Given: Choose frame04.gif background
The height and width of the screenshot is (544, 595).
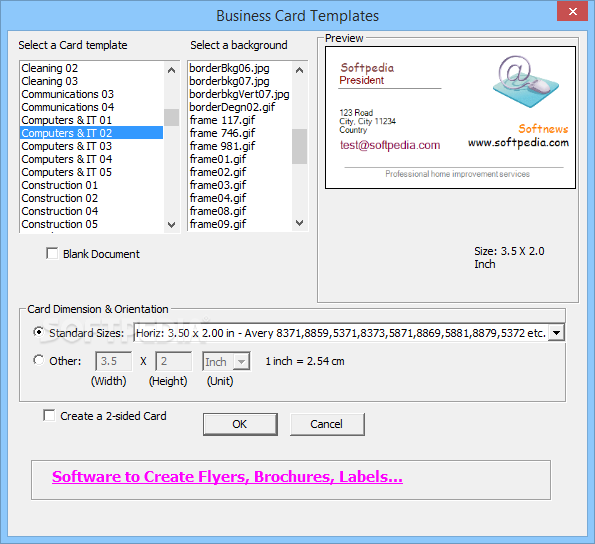Looking at the screenshot, I should pos(240,198).
